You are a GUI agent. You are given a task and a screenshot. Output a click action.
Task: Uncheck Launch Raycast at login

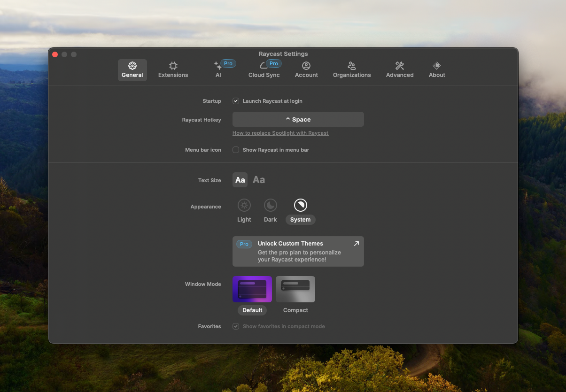tap(236, 101)
